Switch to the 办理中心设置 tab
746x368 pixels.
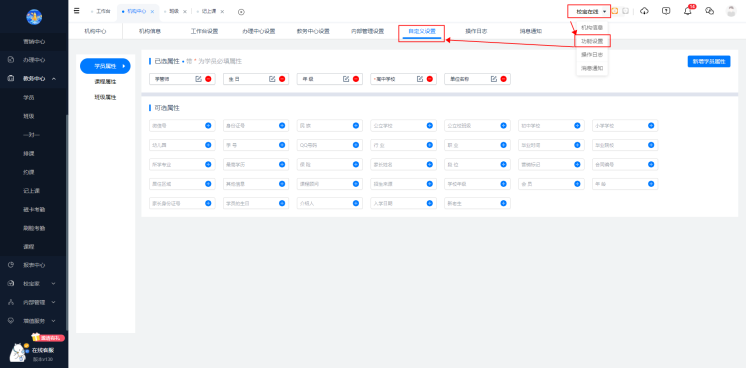258,31
